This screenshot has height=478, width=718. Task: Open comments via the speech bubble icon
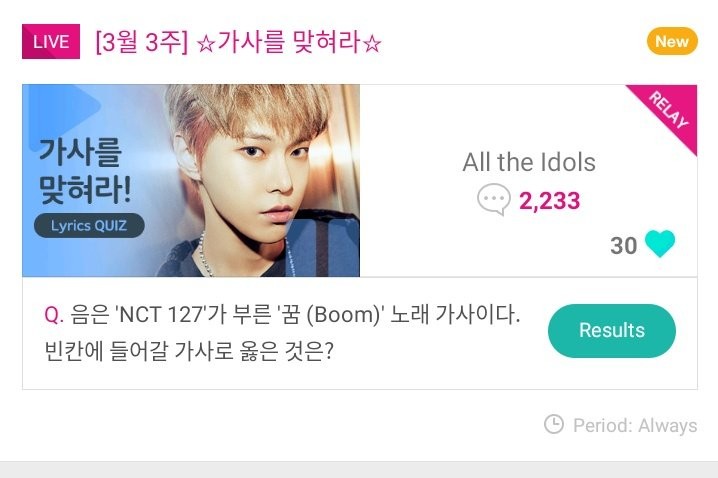[494, 200]
